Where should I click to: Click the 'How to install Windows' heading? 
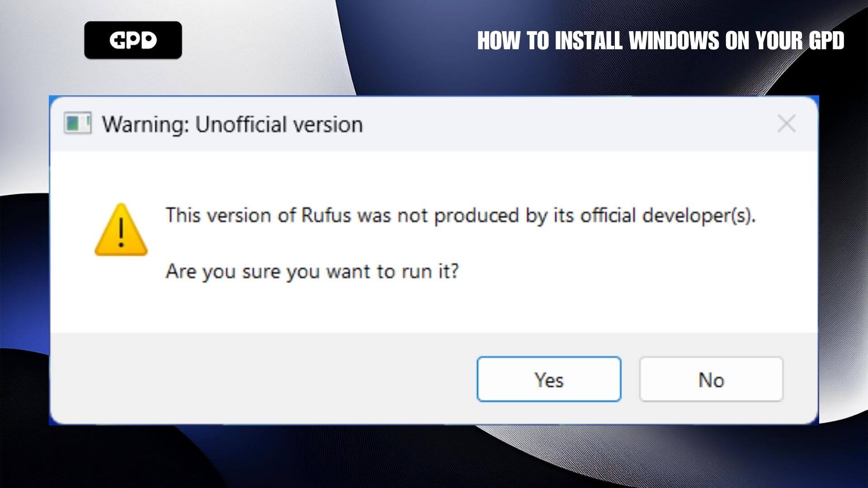(x=660, y=41)
